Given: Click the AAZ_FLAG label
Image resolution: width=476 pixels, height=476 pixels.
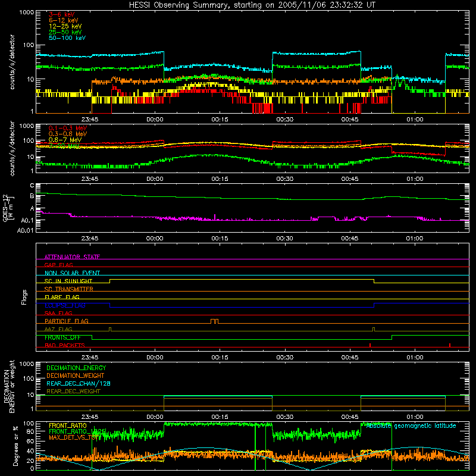Looking at the screenshot, I should (x=58, y=329).
